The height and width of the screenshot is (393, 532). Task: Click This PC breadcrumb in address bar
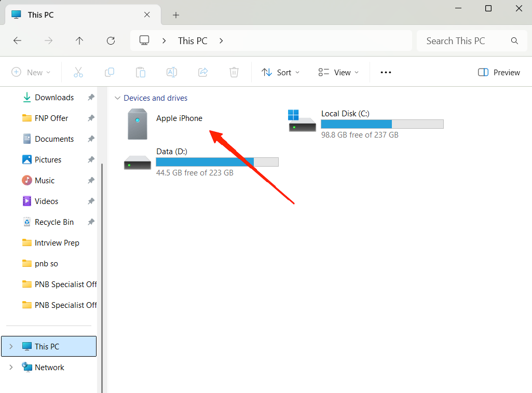193,40
